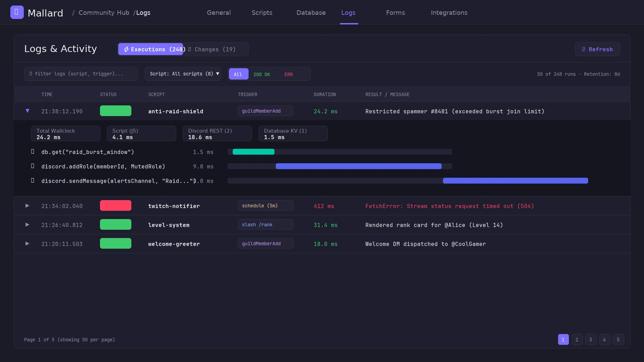Click the Script (JS) stat card
644x362 pixels.
[141, 134]
